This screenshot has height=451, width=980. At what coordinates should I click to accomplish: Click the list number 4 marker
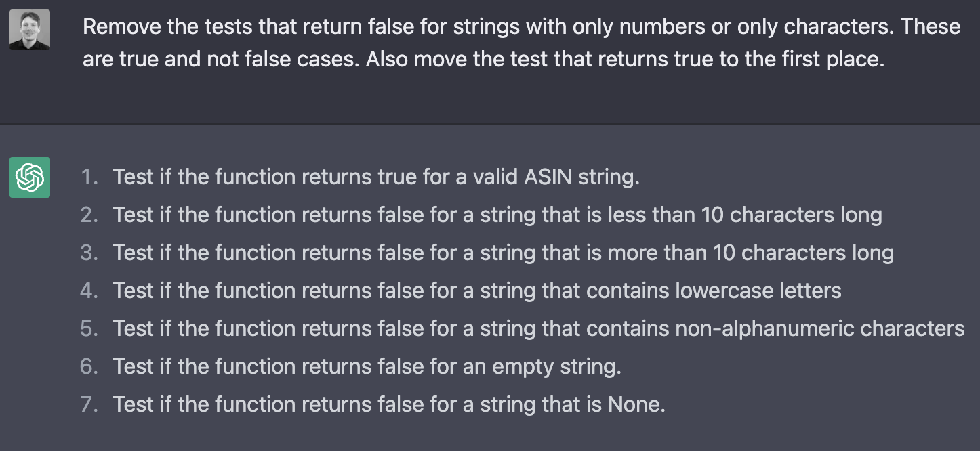pos(89,291)
